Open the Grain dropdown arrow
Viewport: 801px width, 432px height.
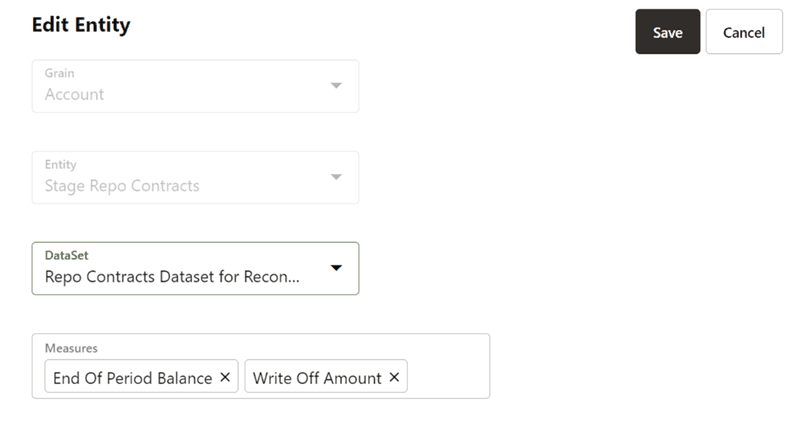pyautogui.click(x=336, y=85)
